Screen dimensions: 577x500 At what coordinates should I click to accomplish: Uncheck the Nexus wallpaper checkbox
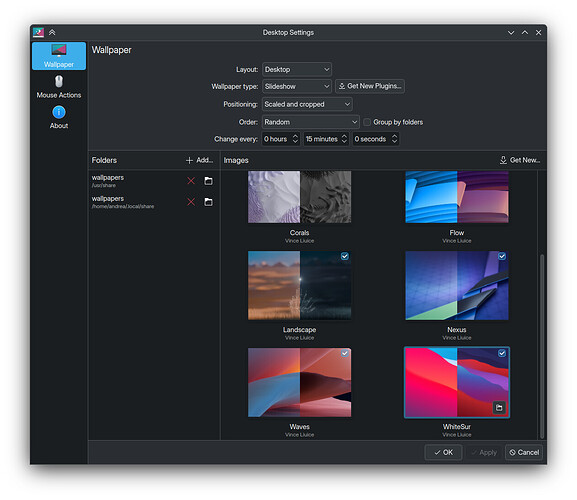(x=502, y=256)
